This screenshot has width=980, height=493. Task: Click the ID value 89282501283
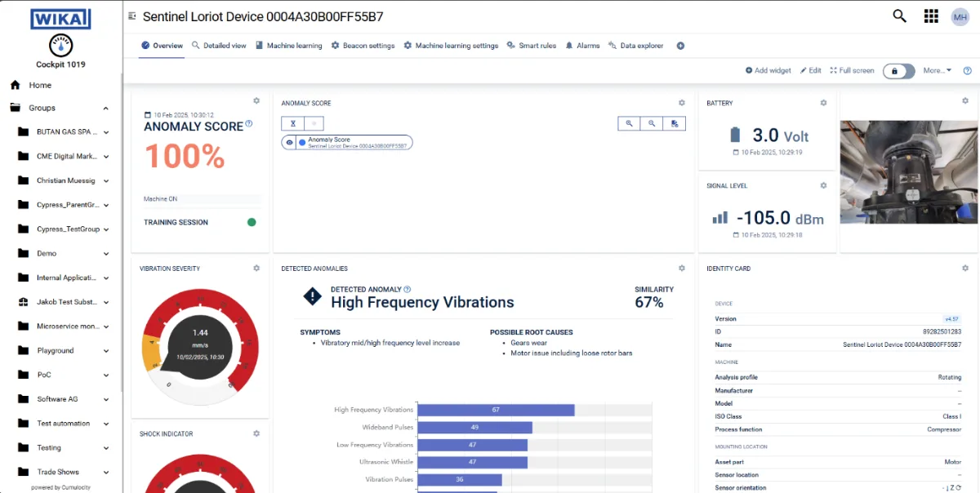click(x=943, y=332)
